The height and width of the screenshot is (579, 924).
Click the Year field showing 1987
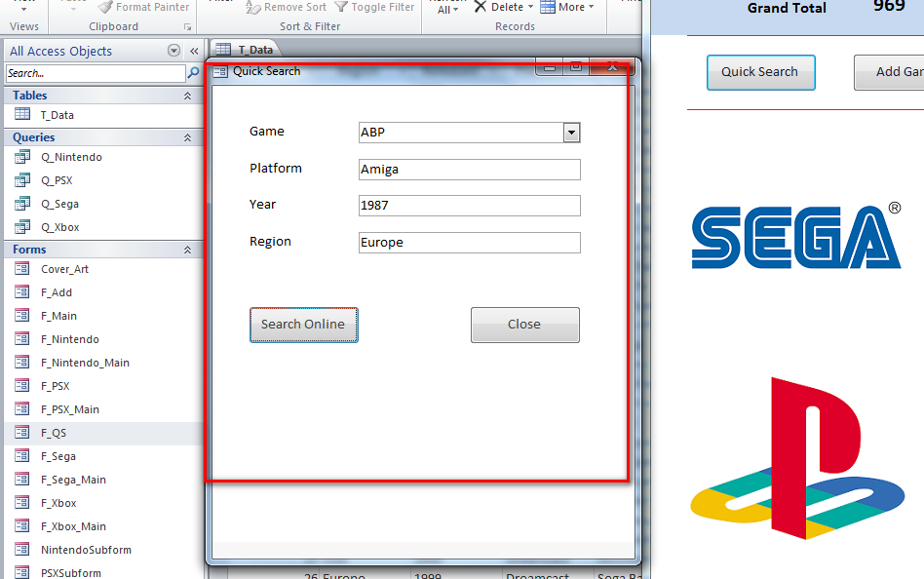click(x=469, y=206)
